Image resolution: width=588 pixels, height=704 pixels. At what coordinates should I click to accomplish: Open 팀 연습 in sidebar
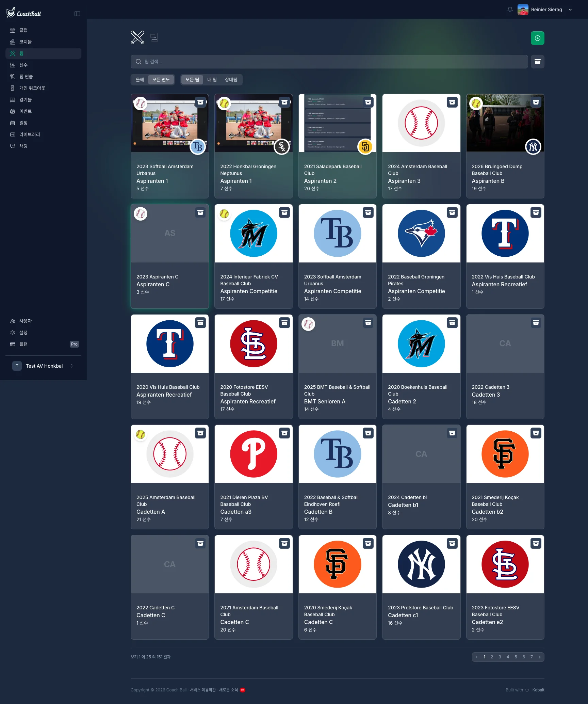point(43,77)
